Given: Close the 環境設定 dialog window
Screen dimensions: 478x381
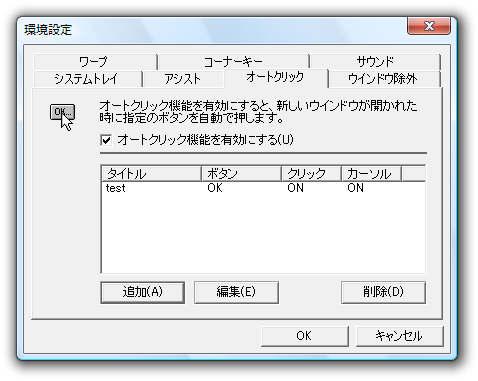Looking at the screenshot, I should tap(429, 26).
